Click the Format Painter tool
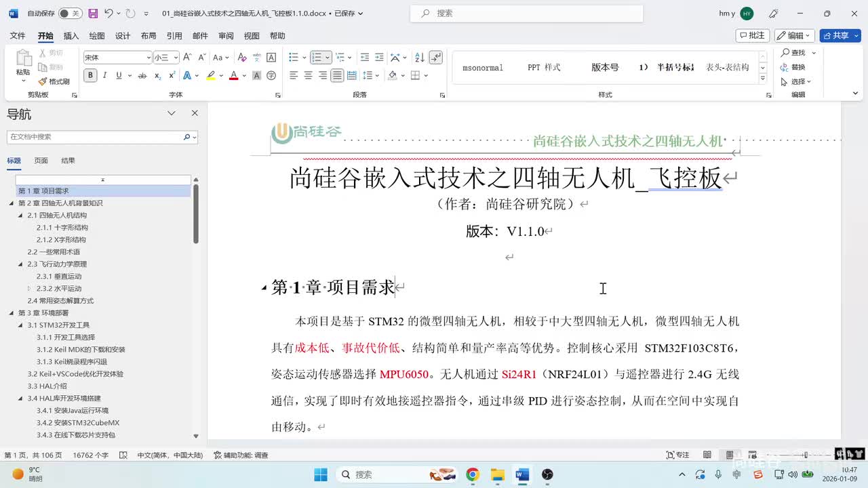868x488 pixels. pyautogui.click(x=54, y=81)
